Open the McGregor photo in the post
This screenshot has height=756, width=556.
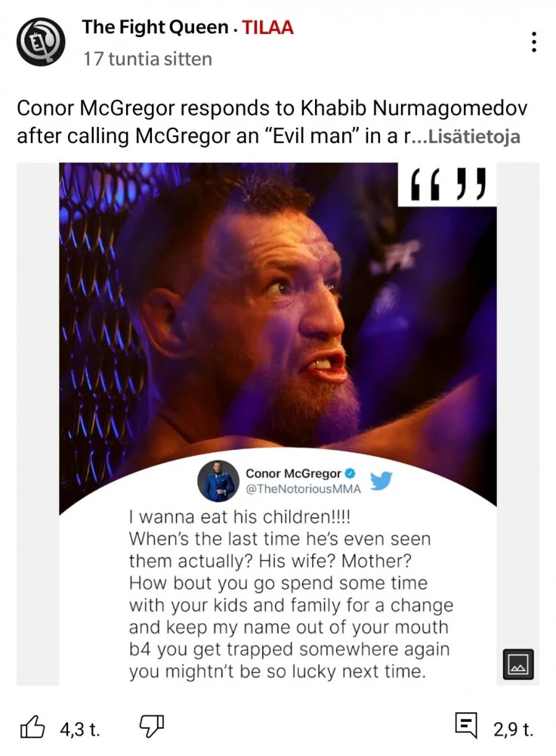[x=278, y=308]
